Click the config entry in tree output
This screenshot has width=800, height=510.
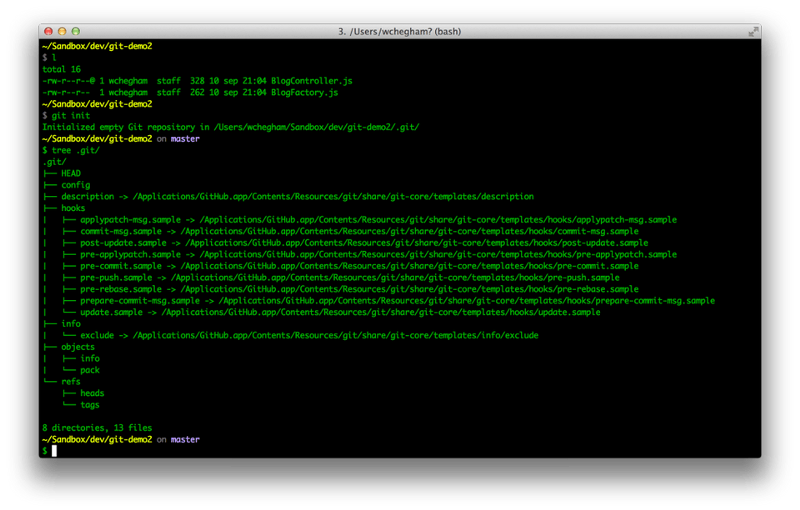click(76, 185)
